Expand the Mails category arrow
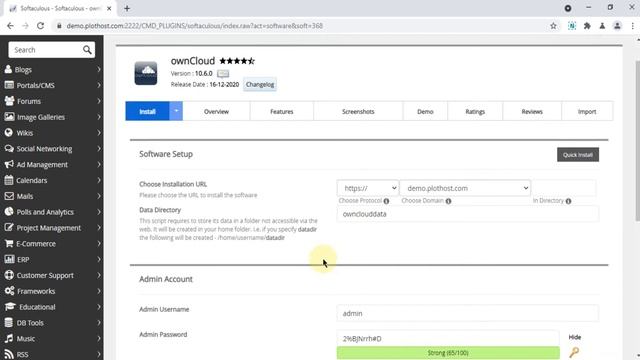This screenshot has width=640, height=360. (99, 196)
